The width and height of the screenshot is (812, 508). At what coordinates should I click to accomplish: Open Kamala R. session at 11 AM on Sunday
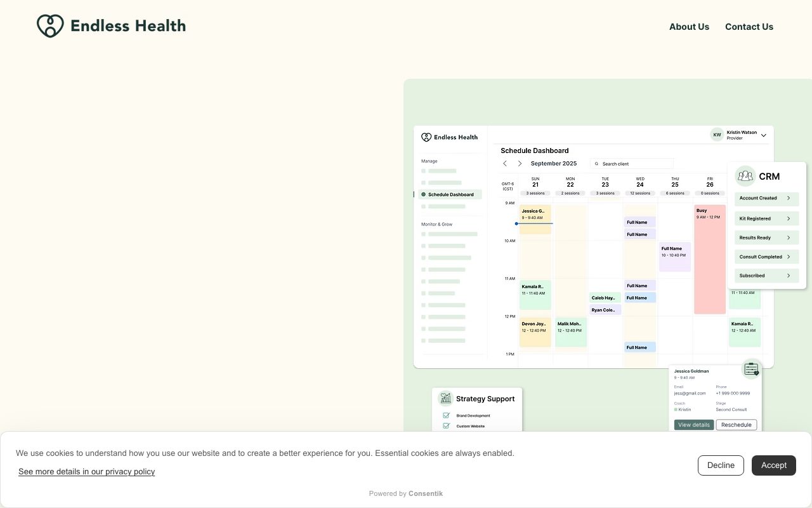point(535,295)
